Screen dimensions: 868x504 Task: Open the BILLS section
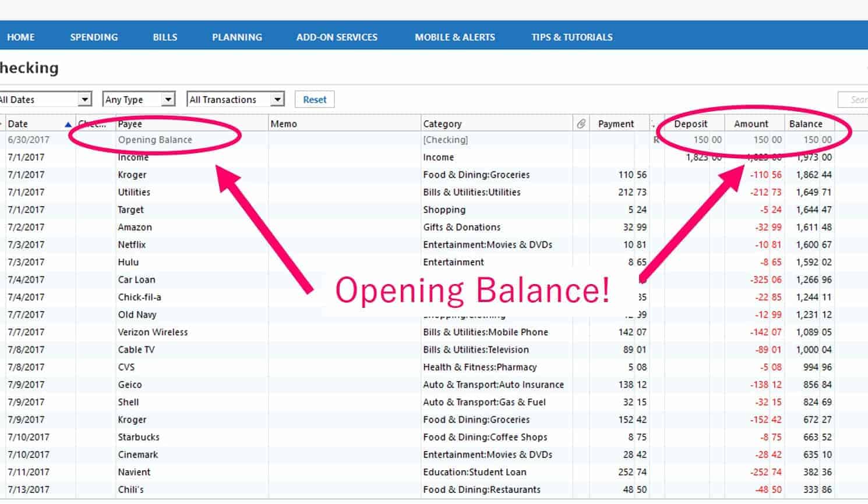[x=165, y=37]
